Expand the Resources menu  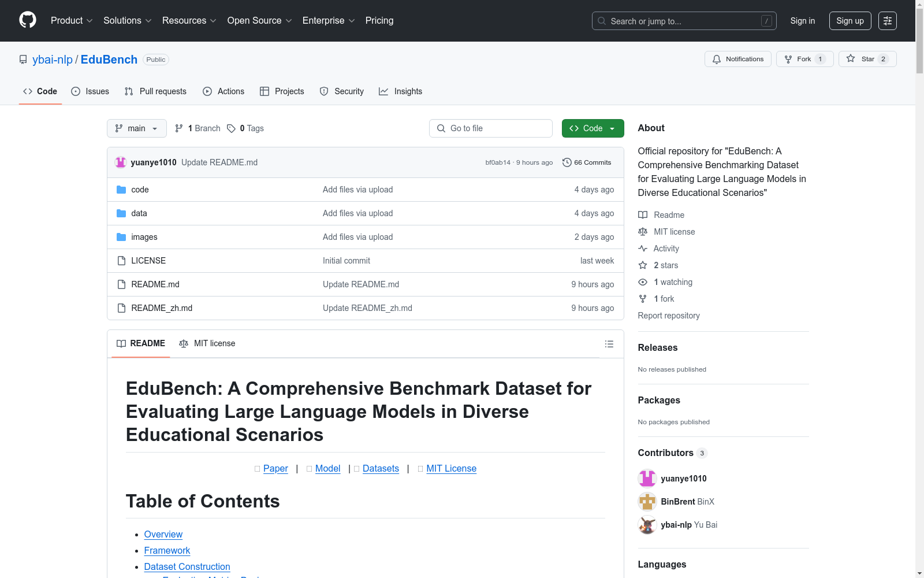coord(189,21)
